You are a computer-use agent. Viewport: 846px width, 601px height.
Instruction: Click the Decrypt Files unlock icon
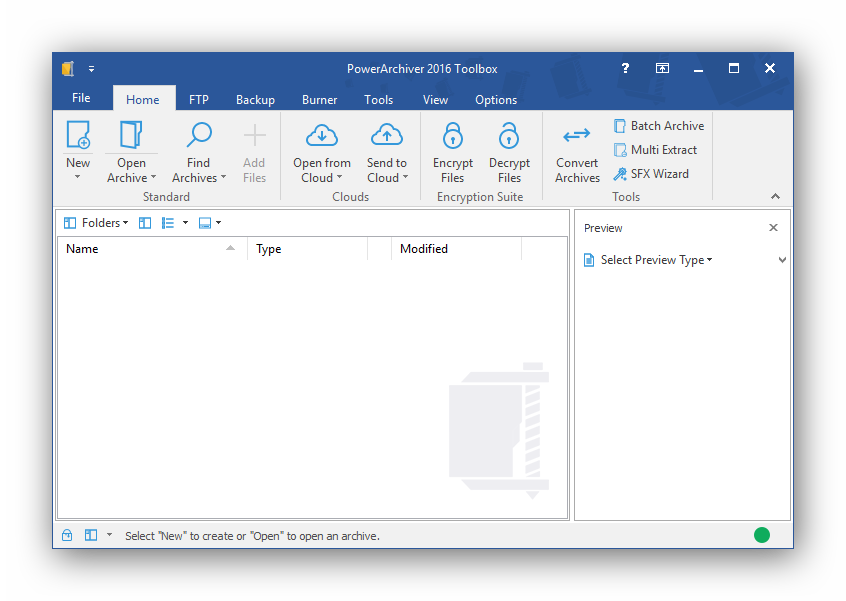[x=509, y=135]
